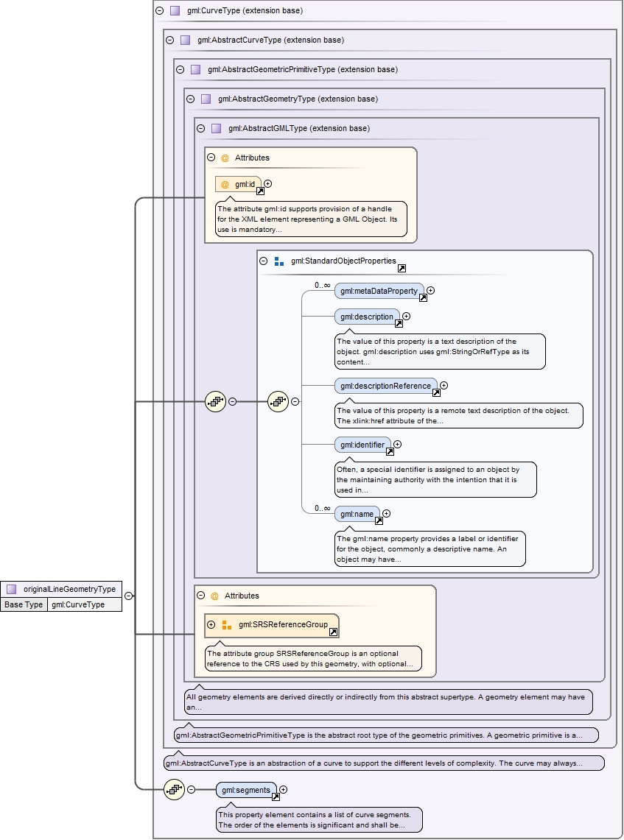The width and height of the screenshot is (624, 840).
Task: Click the gml:CurveType complex type icon
Action: point(175,10)
